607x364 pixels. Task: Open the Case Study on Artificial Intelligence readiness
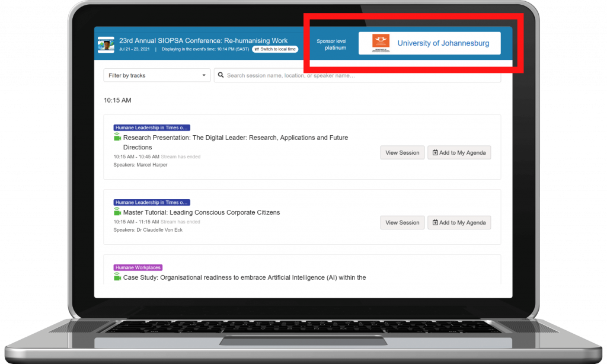pos(244,277)
